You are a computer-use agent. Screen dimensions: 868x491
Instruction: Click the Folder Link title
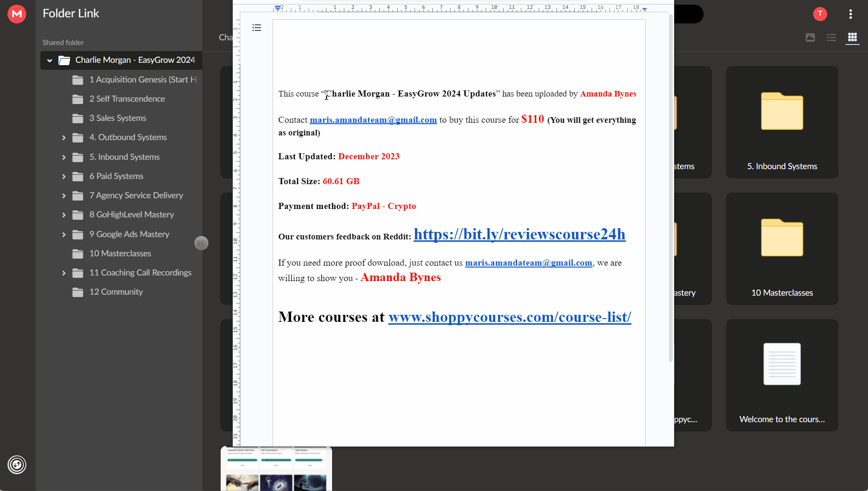(x=71, y=13)
